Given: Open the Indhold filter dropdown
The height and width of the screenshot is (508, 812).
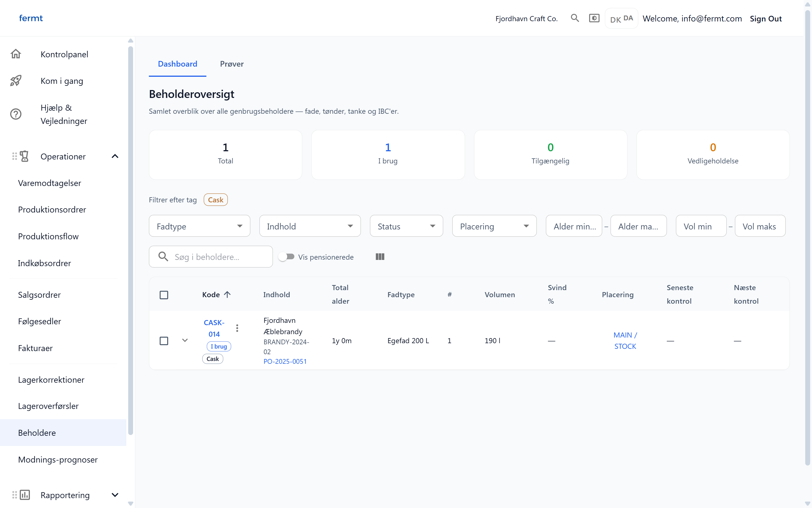Looking at the screenshot, I should (x=310, y=226).
